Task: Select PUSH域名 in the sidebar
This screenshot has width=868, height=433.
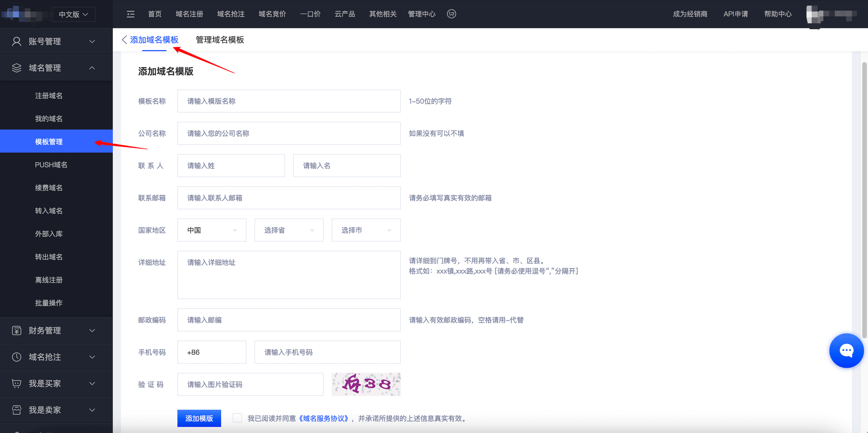Action: [x=51, y=165]
